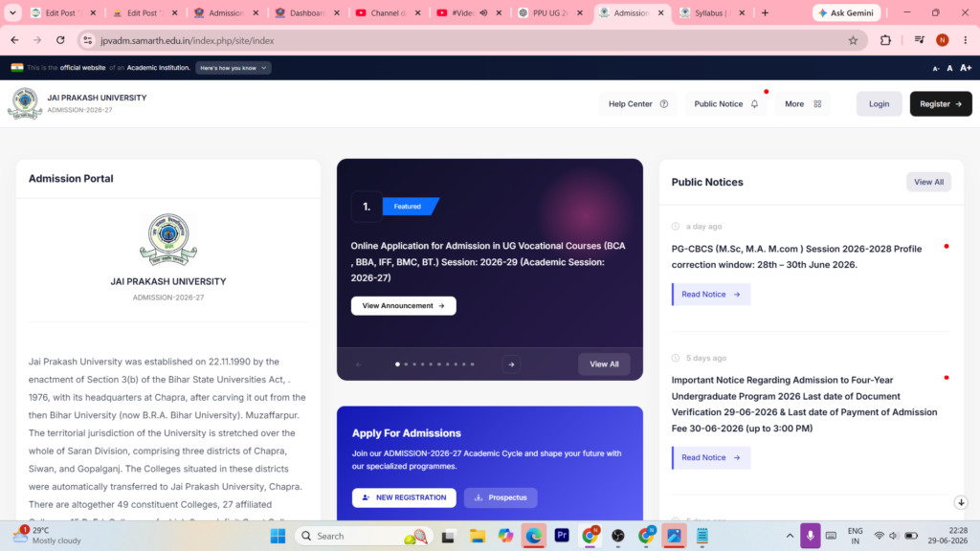Switch to the Syllabus tab

pyautogui.click(x=710, y=12)
